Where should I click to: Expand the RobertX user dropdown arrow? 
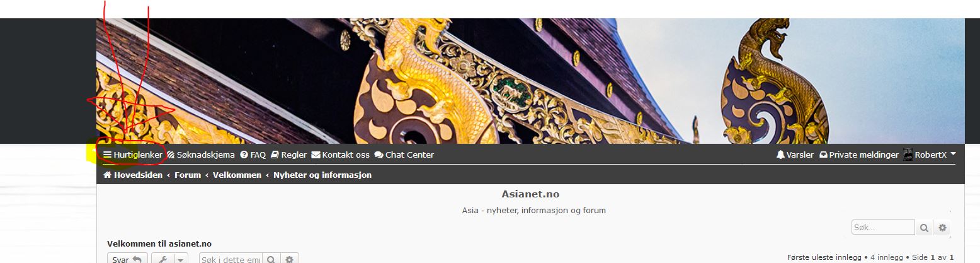(x=953, y=154)
